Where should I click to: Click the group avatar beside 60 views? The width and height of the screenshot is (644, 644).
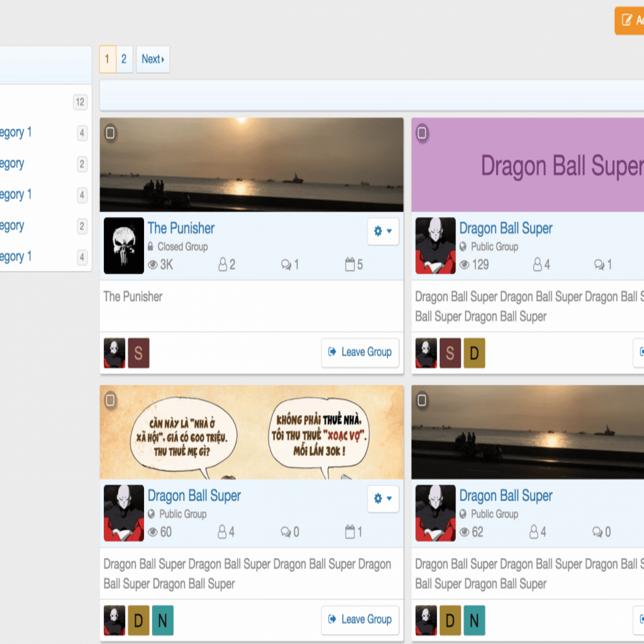tap(124, 513)
